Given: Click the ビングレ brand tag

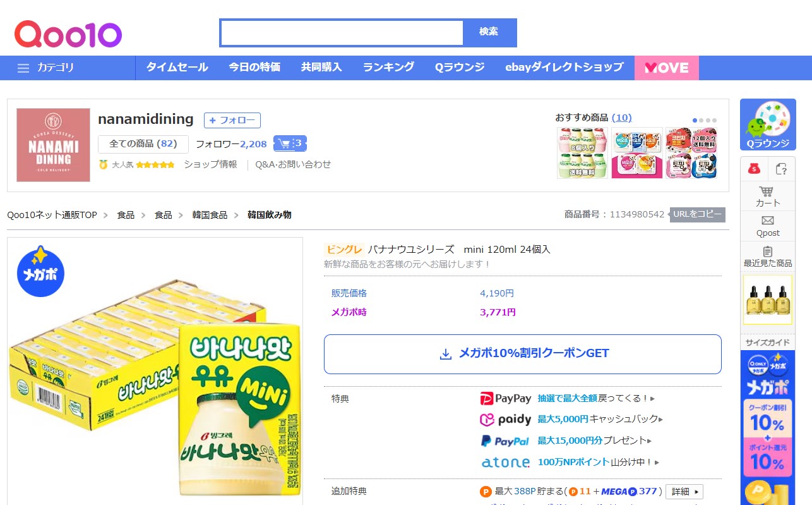Looking at the screenshot, I should (x=344, y=250).
